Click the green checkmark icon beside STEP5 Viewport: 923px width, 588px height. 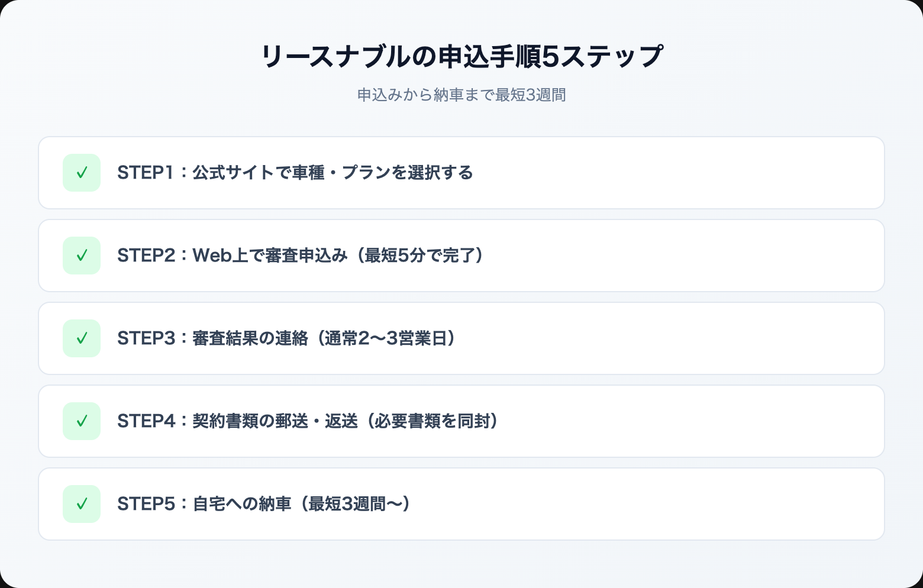click(x=82, y=504)
